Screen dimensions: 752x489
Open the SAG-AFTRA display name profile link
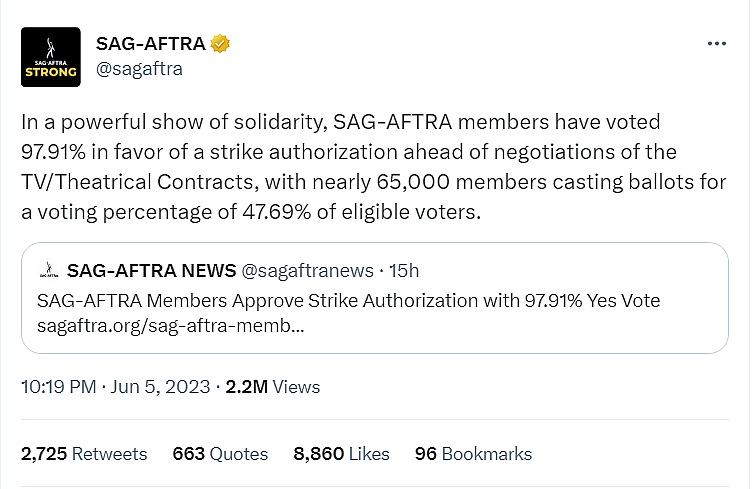click(150, 44)
